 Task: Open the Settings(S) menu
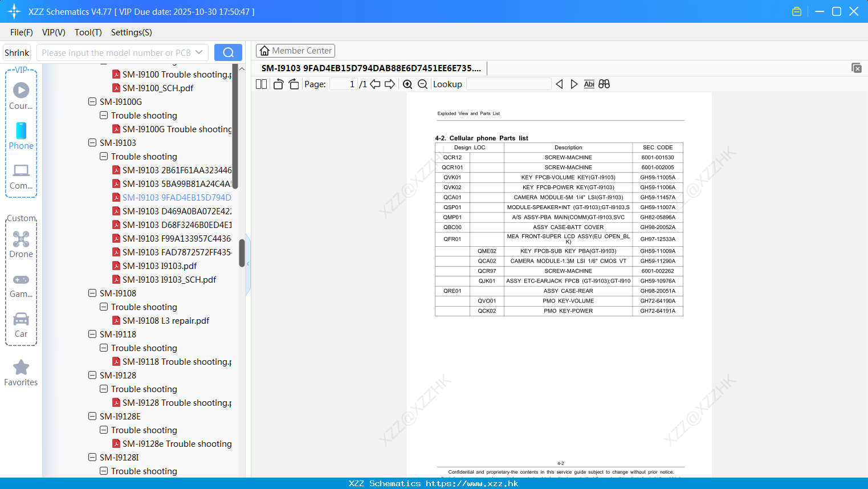pyautogui.click(x=132, y=32)
